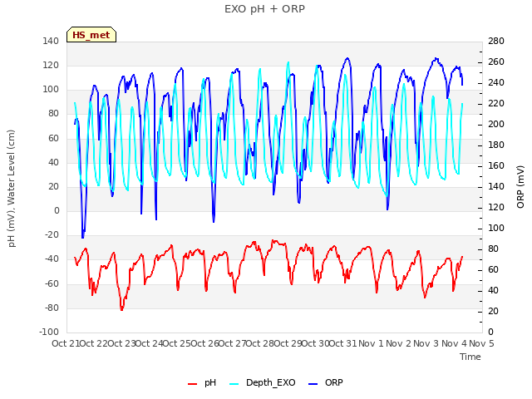Click the Nov 1 x-axis tick label
This screenshot has height=399, width=532.
(371, 343)
